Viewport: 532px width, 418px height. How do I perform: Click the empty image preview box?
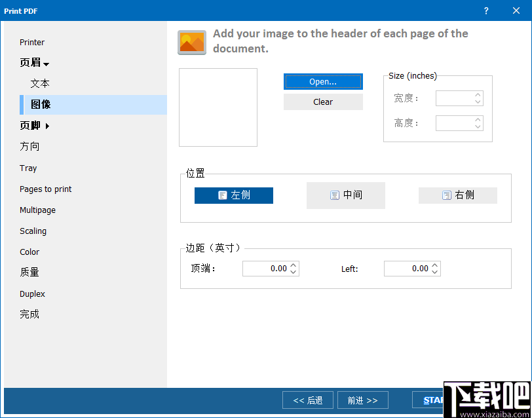click(x=218, y=107)
